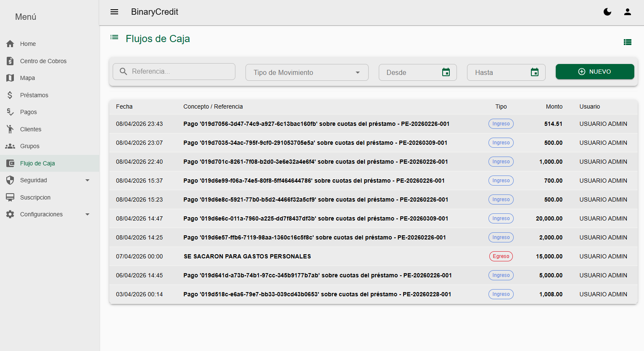Click amount 15,000.00
This screenshot has height=351, width=644.
549,256
